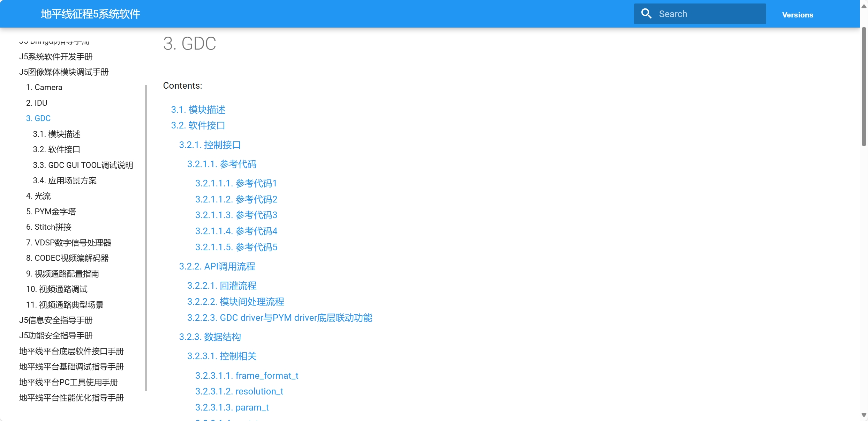This screenshot has height=421, width=868.
Task: Click the 地平线征程5系统软件 site title
Action: point(90,14)
